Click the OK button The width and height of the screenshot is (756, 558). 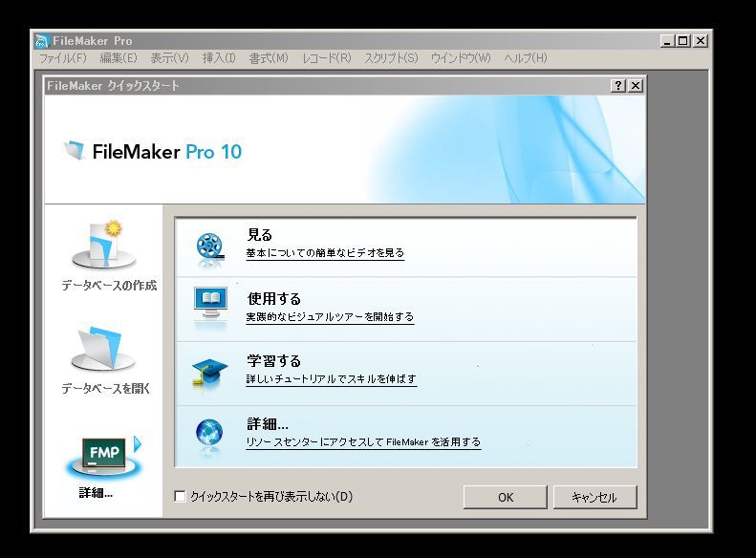coord(506,497)
